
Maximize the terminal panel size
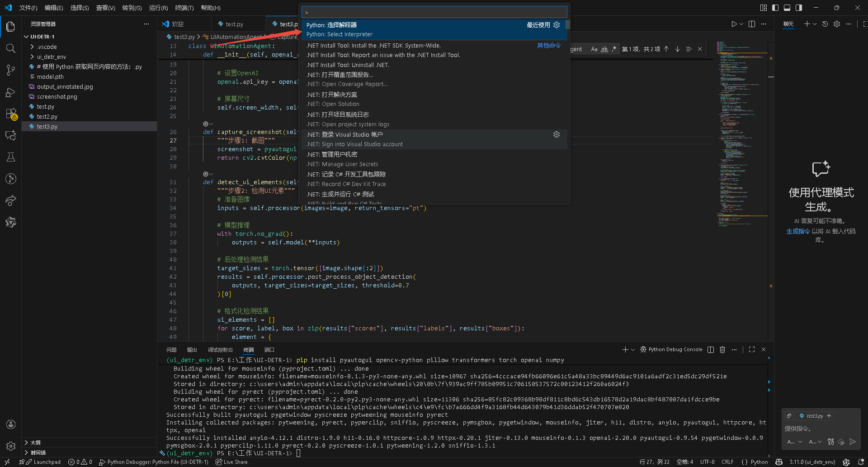(x=752, y=349)
